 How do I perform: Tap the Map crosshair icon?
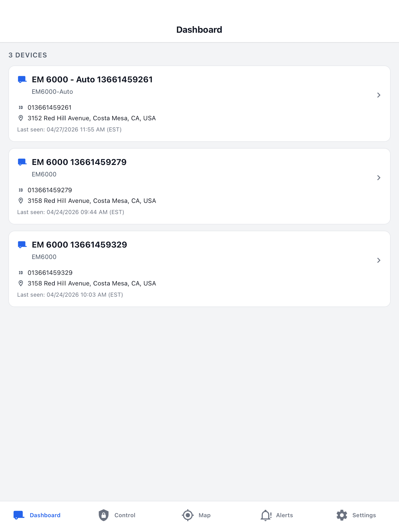[x=188, y=515]
